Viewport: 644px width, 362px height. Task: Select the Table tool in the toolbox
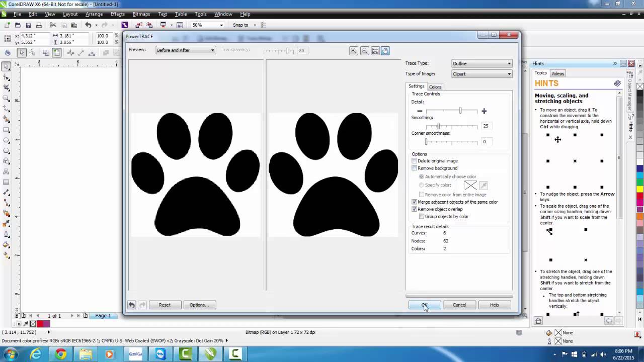tap(7, 182)
